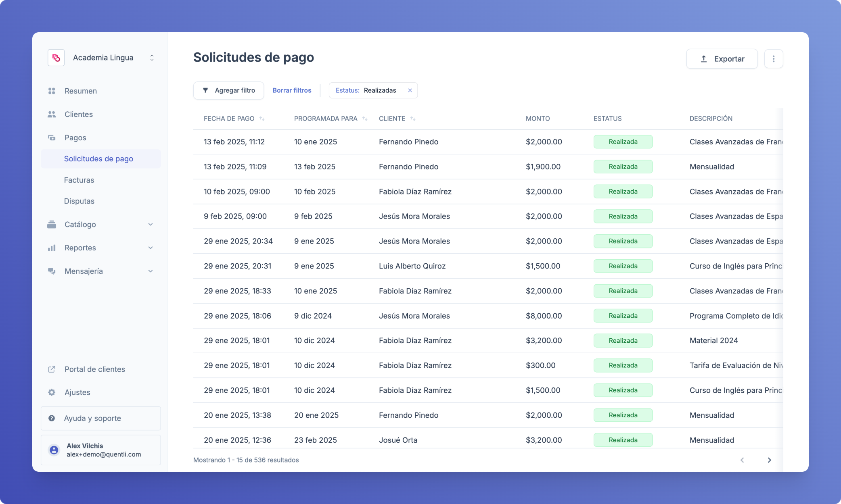Click the Exportar button
Image resolution: width=841 pixels, height=504 pixels.
pyautogui.click(x=722, y=59)
